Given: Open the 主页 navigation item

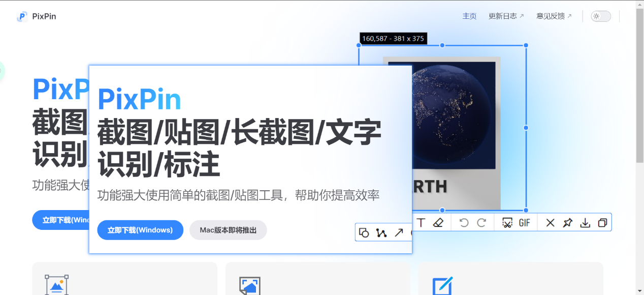Looking at the screenshot, I should point(469,16).
